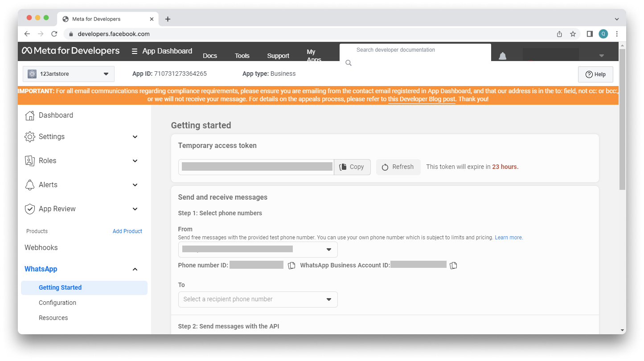Reload the page in browser

pyautogui.click(x=54, y=34)
